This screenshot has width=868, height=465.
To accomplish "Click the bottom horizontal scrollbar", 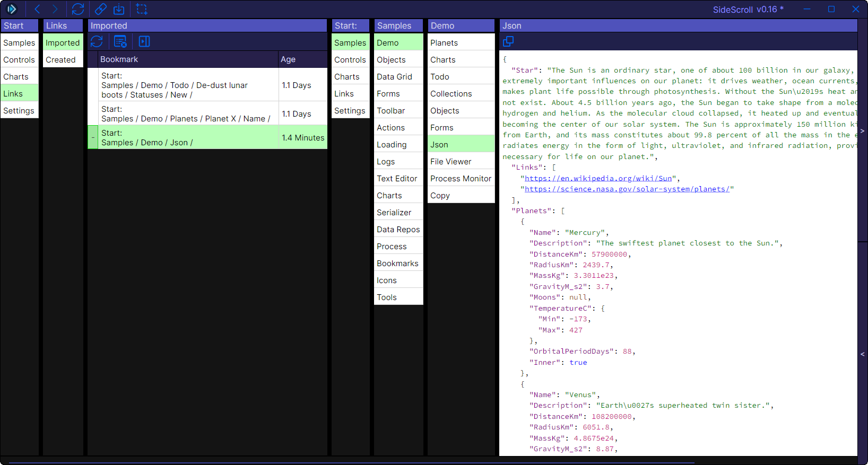I will (352, 463).
